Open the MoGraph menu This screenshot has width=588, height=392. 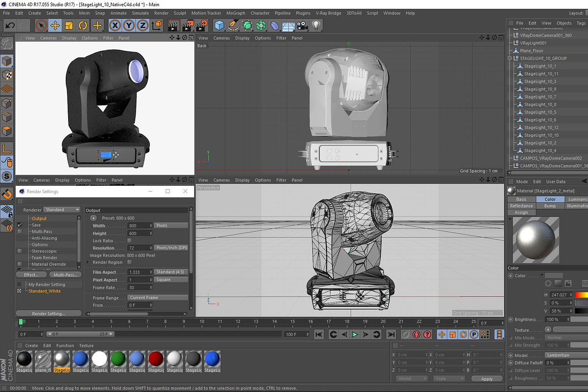pos(236,13)
